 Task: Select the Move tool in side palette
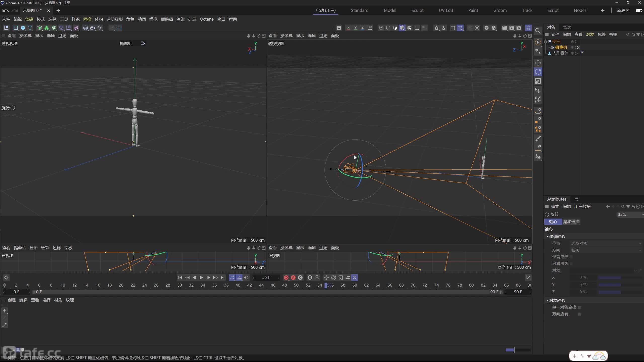coord(538,63)
